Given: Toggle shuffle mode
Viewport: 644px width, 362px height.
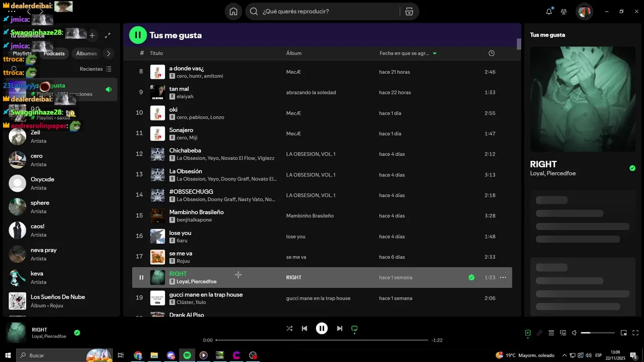Looking at the screenshot, I should [289, 328].
